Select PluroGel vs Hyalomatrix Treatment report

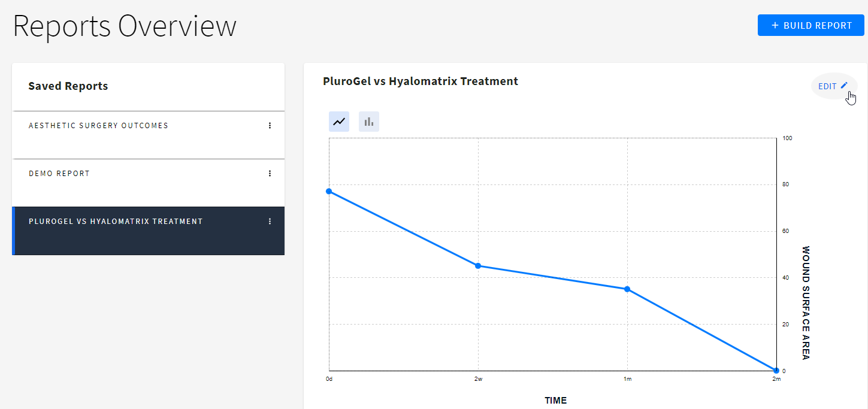tap(116, 222)
